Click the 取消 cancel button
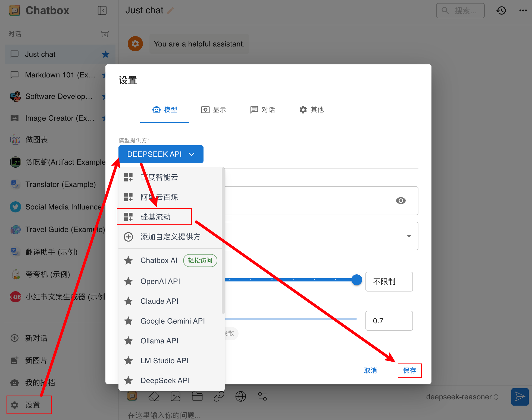 point(370,371)
